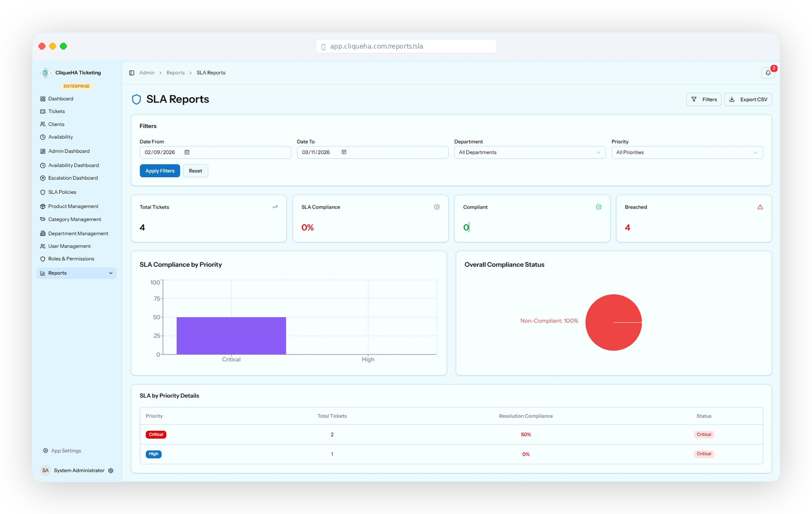
Task: Click the Breached warning triangle icon
Action: pyautogui.click(x=760, y=207)
